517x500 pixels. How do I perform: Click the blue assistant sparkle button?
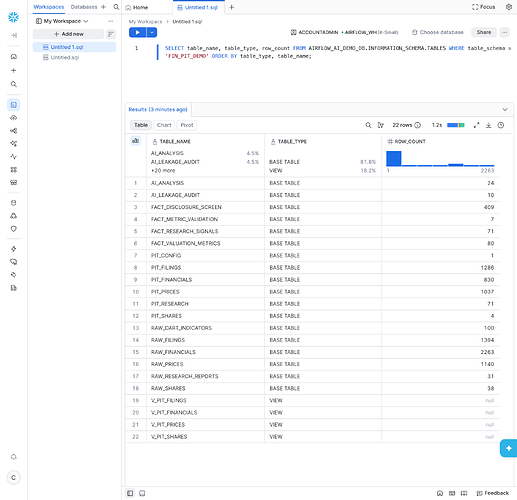coord(509,448)
